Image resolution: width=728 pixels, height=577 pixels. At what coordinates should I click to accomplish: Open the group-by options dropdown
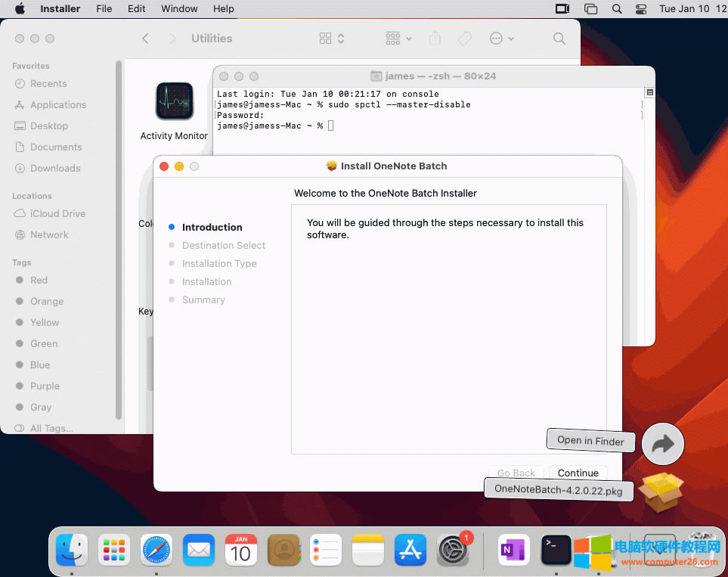point(398,39)
